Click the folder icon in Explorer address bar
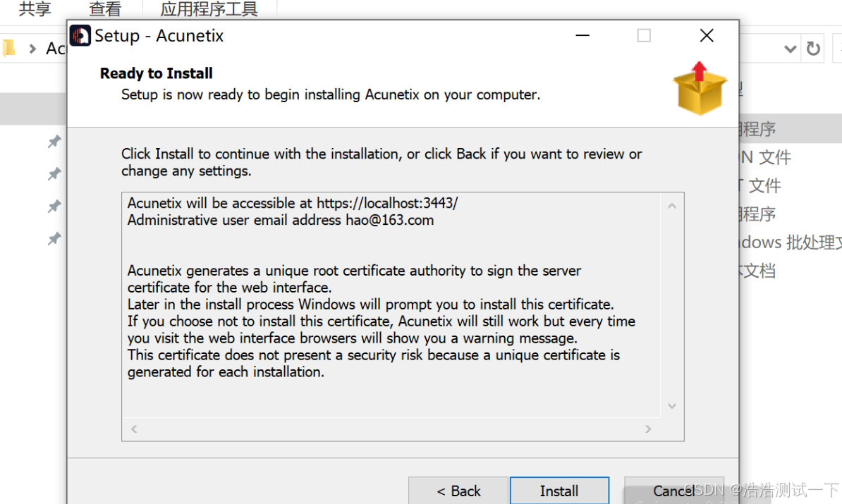Image resolution: width=842 pixels, height=504 pixels. [x=8, y=49]
